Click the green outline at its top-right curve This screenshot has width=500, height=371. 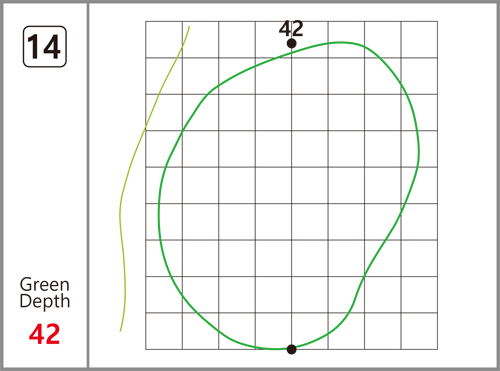tap(383, 59)
